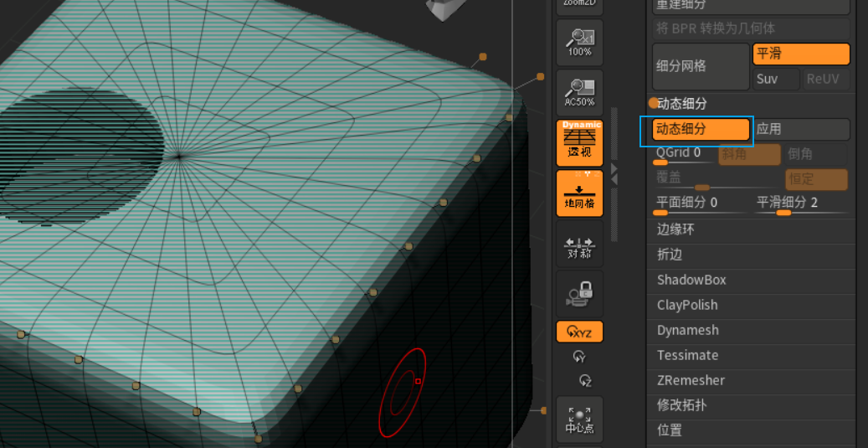This screenshot has width=868, height=448.
Task: Click the symmetry (对称) icon
Action: 579,244
